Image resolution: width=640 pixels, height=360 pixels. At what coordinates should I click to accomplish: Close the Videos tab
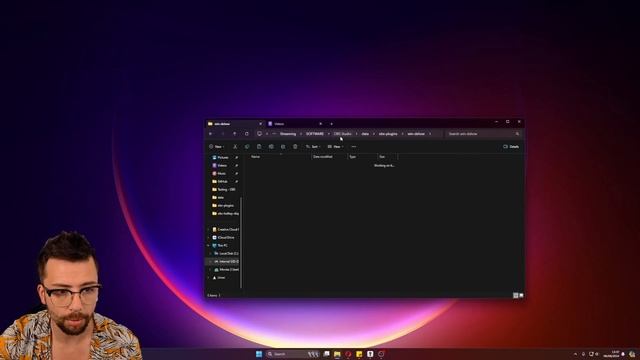[x=320, y=124]
